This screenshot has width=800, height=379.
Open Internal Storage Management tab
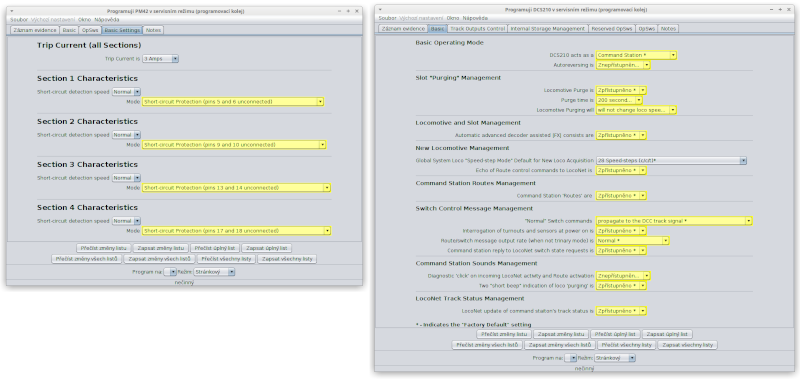(x=548, y=29)
